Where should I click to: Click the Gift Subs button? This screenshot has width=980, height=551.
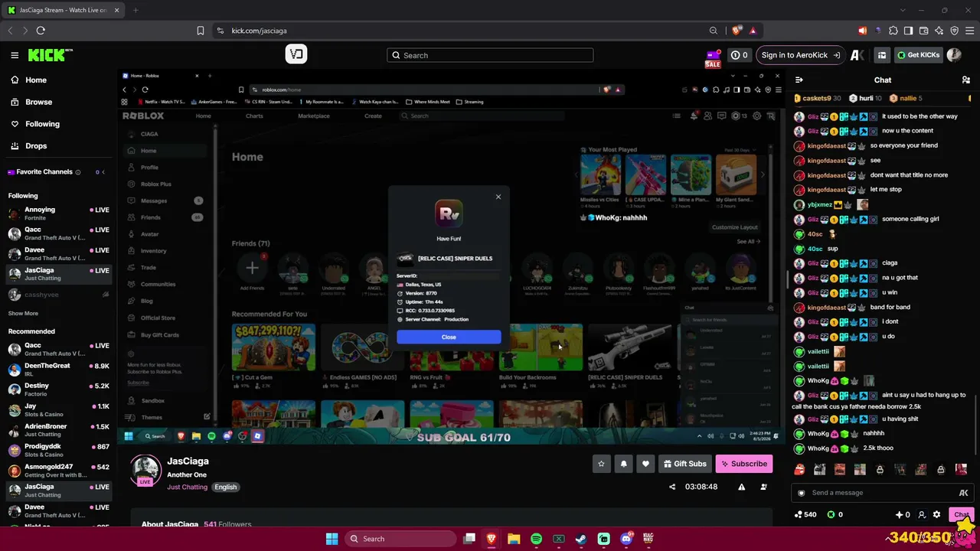[x=684, y=464]
